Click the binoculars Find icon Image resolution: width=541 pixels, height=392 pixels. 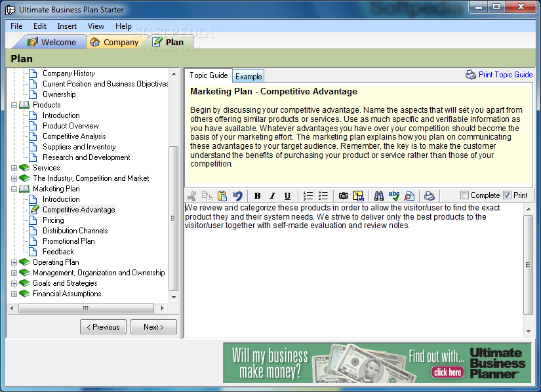pos(379,196)
